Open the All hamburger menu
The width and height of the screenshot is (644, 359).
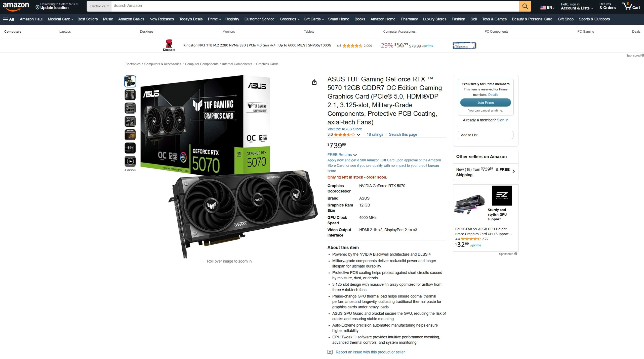(x=9, y=19)
